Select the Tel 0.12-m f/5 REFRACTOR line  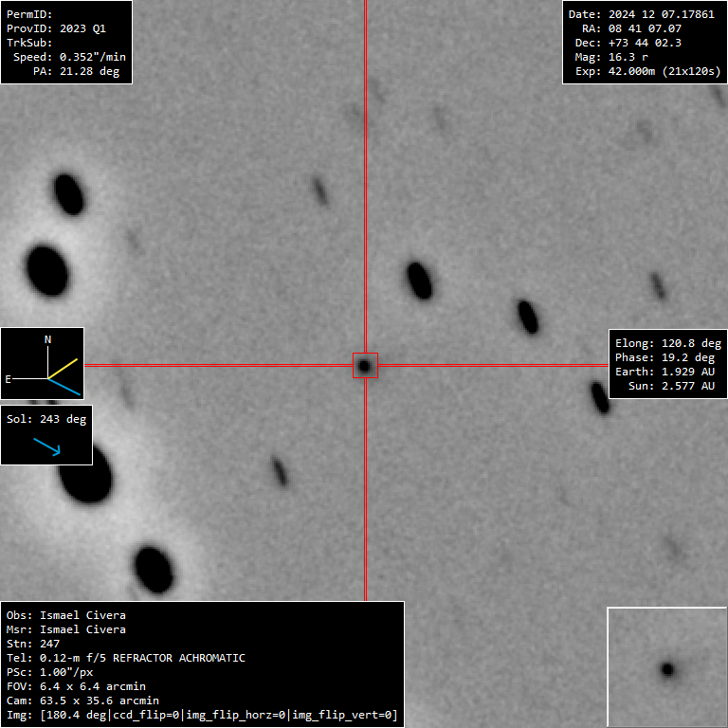(x=126, y=658)
